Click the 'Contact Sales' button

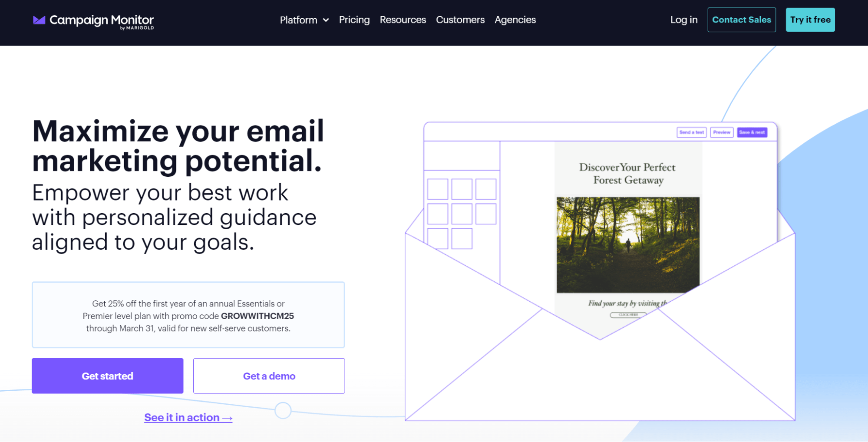pos(742,20)
